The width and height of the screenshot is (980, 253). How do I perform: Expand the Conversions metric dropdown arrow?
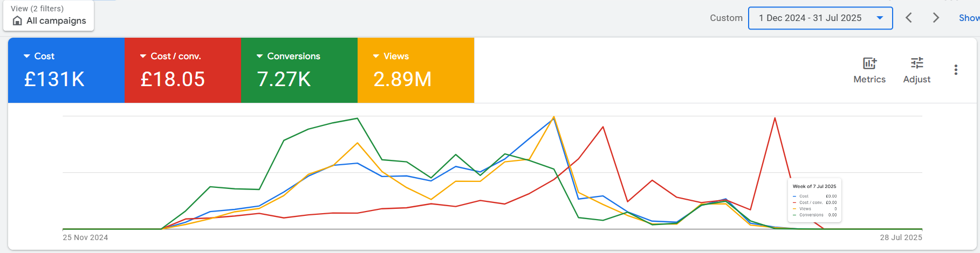[x=259, y=56]
